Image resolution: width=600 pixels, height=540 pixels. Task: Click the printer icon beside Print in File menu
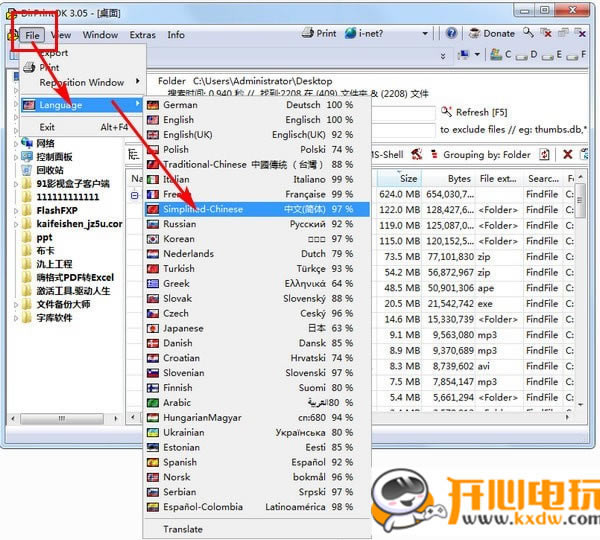(x=29, y=68)
